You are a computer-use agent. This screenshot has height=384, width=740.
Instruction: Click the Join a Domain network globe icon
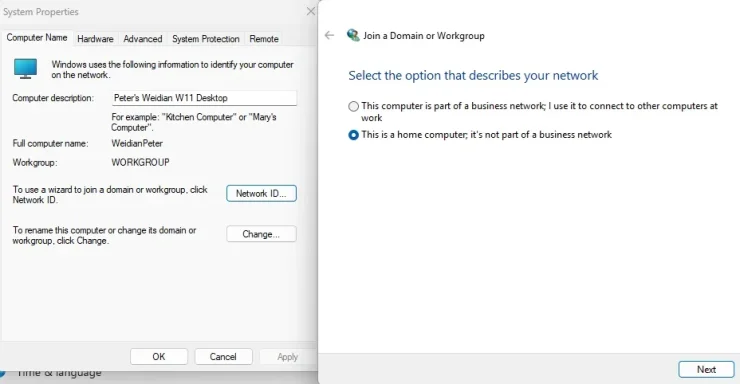(x=353, y=35)
